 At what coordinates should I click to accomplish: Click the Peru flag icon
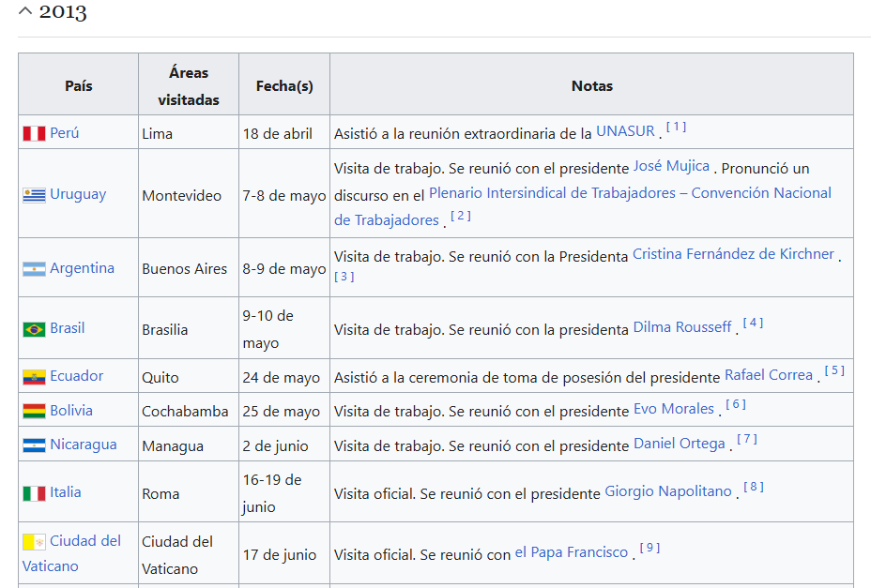[x=34, y=133]
